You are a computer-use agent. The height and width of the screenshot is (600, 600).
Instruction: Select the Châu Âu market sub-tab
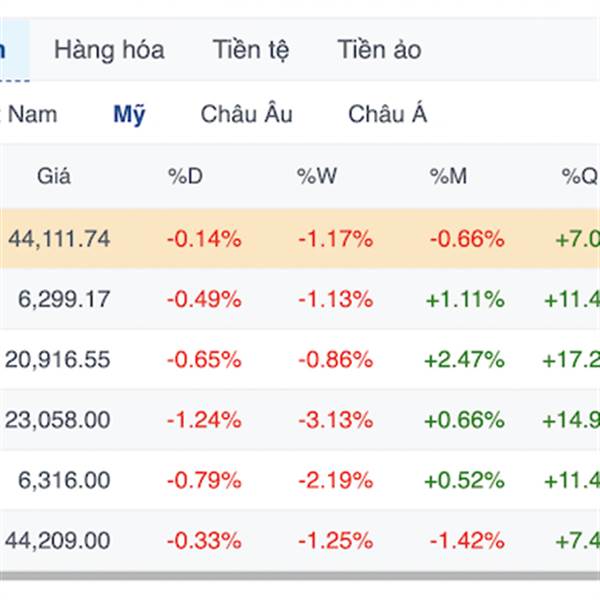(x=247, y=114)
